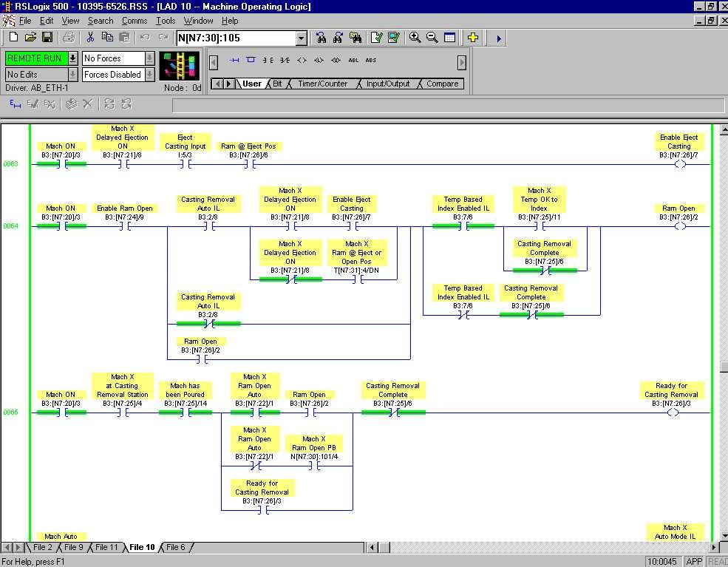Click the online ladder animation icon

(179, 66)
